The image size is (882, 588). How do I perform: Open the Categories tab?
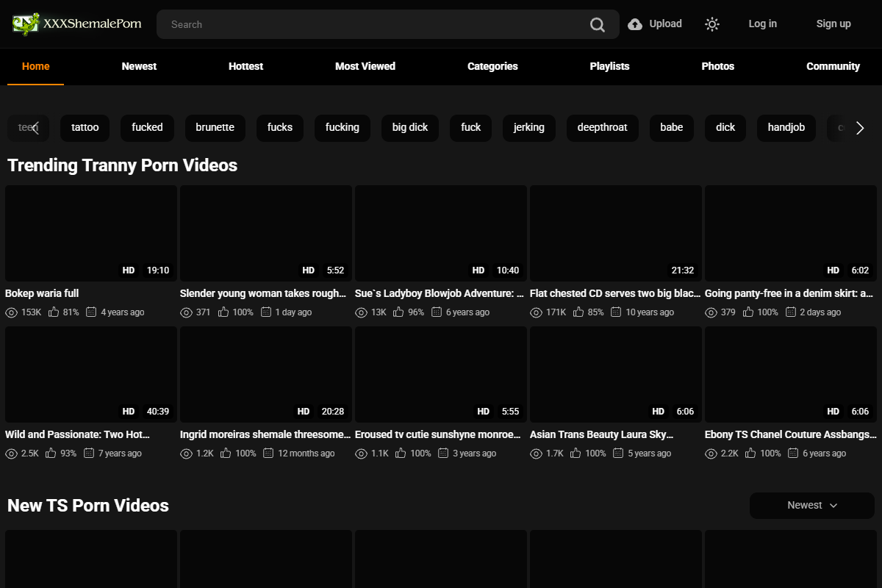click(492, 66)
